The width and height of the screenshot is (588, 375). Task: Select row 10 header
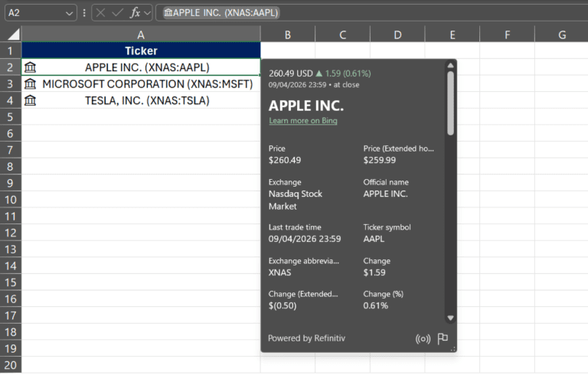pyautogui.click(x=11, y=200)
